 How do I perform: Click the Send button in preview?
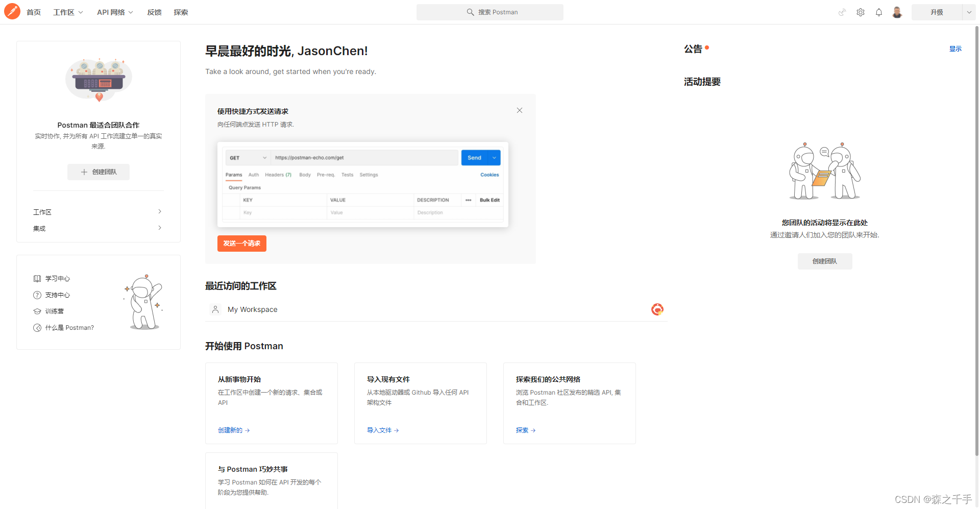475,158
